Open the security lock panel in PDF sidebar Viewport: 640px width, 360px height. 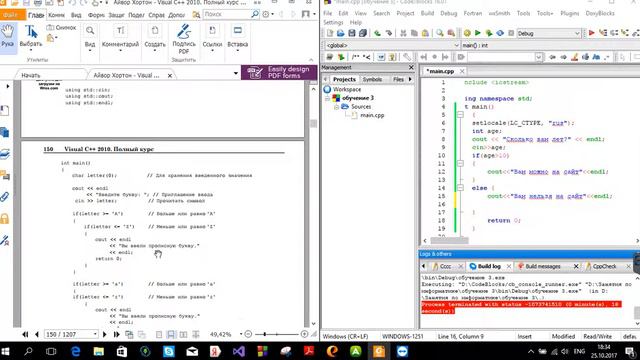[x=5, y=218]
